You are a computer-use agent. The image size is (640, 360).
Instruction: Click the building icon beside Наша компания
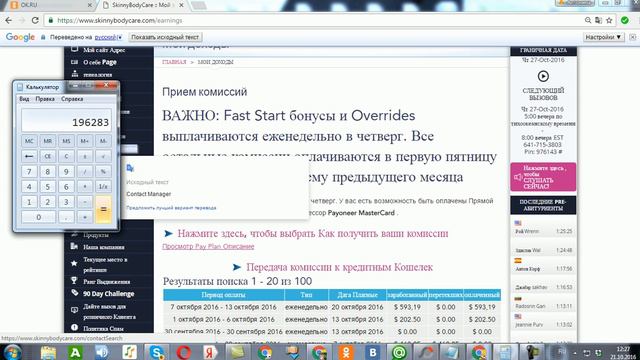click(x=74, y=246)
